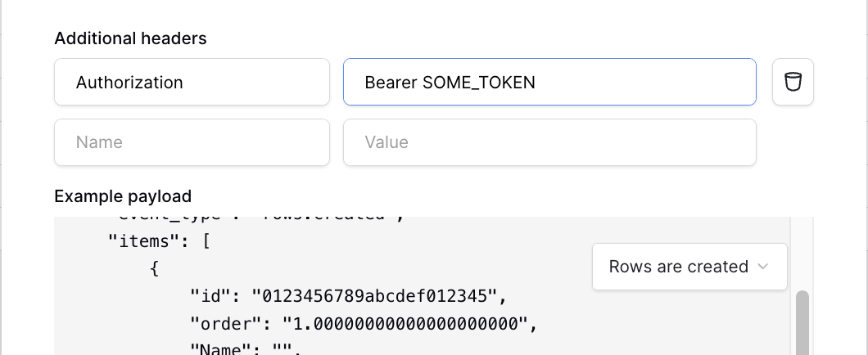Open the Rows are created dropdown
Image resolution: width=868 pixels, height=355 pixels.
689,267
